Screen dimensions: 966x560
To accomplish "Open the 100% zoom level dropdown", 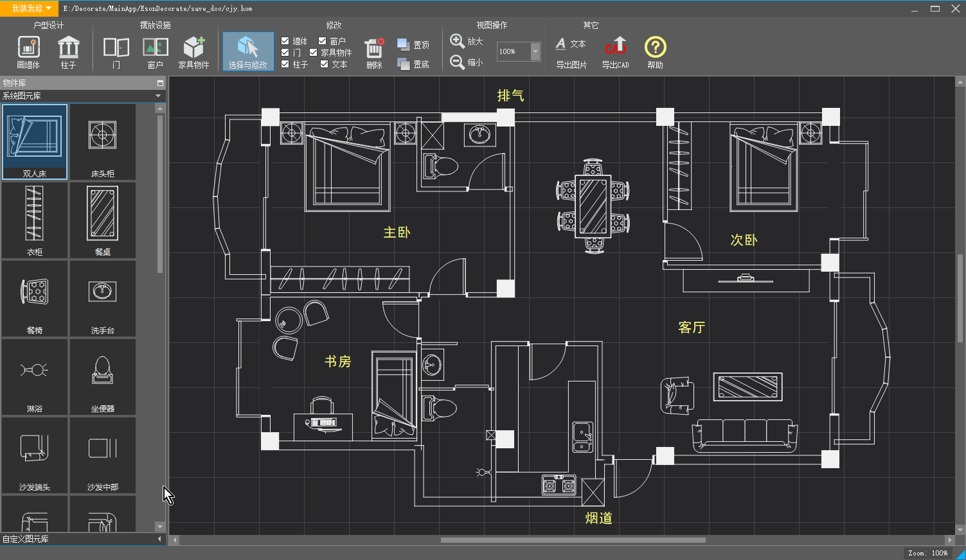I will tap(535, 51).
